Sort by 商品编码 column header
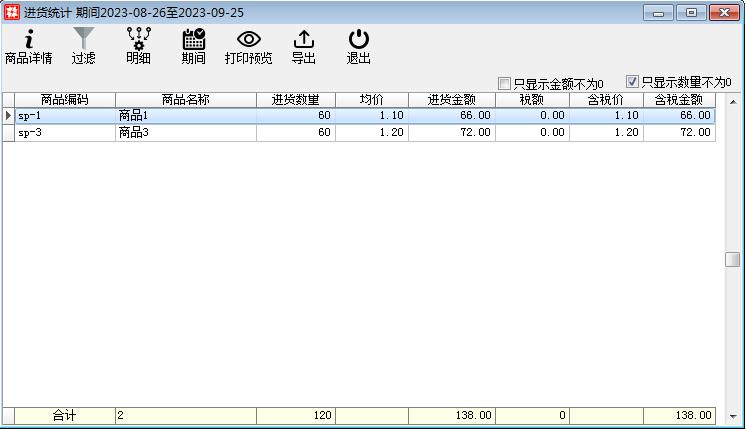 [65, 100]
